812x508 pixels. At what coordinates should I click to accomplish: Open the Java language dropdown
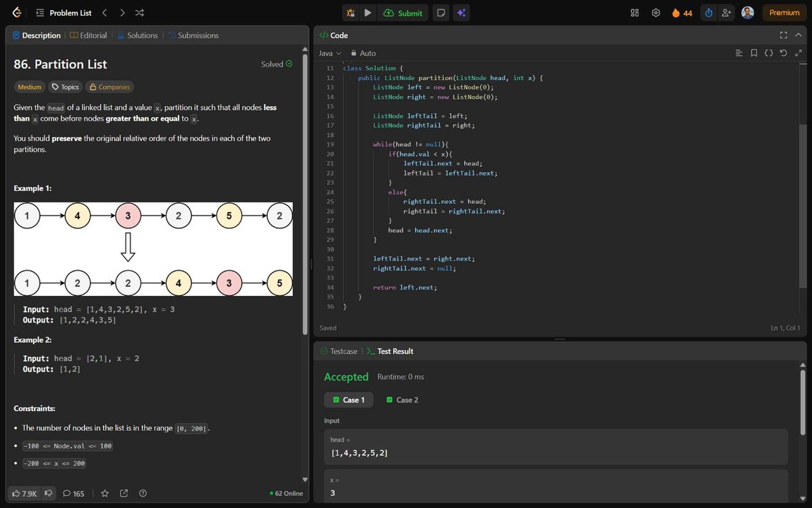click(x=330, y=54)
